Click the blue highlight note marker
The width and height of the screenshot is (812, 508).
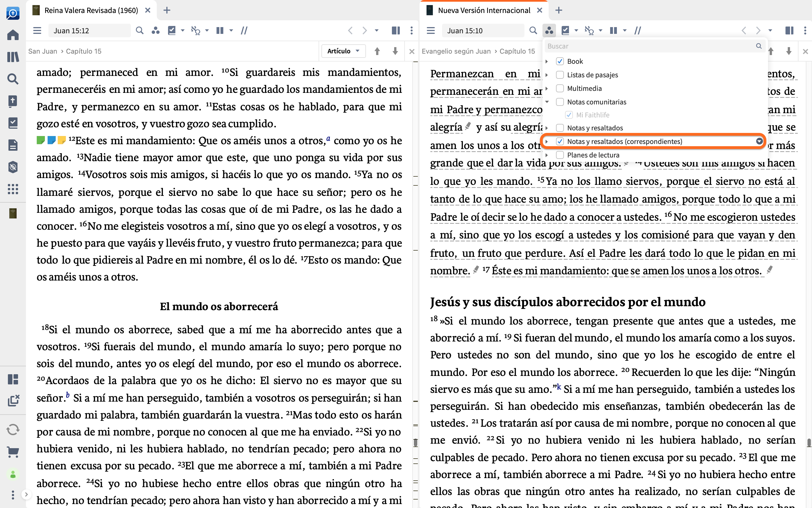51,140
